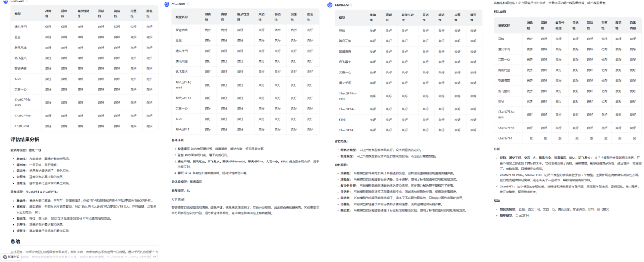
Task: Click ChatGLM avatar above the 聊天GPT4o table
Action: pyautogui.click(x=166, y=4)
